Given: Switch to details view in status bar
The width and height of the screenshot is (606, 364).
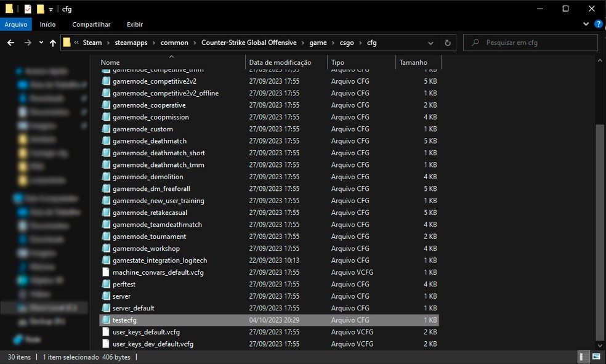Looking at the screenshot, I should 583,357.
